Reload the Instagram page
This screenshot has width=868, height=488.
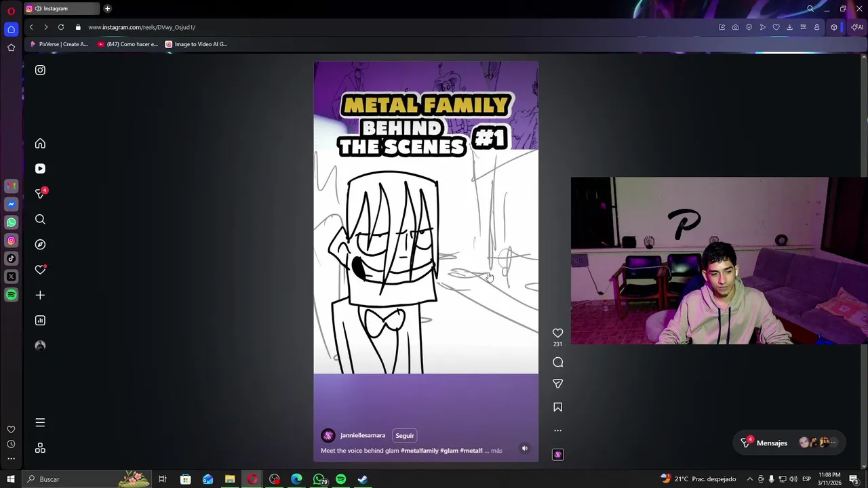(x=61, y=27)
